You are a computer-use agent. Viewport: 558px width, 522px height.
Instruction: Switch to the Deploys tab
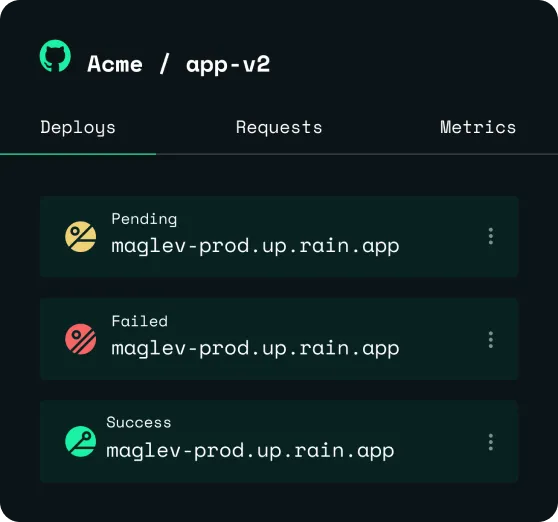tap(78, 128)
